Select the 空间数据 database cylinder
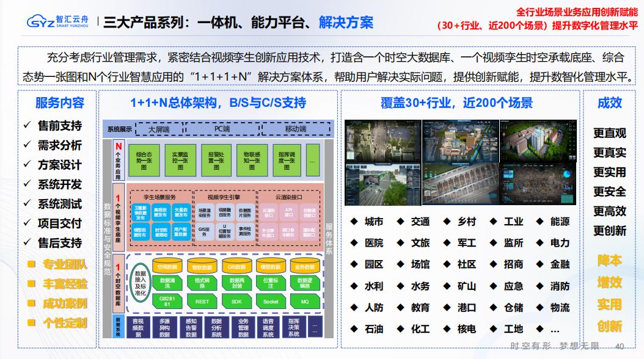This screenshot has width=644, height=359. pos(167,267)
